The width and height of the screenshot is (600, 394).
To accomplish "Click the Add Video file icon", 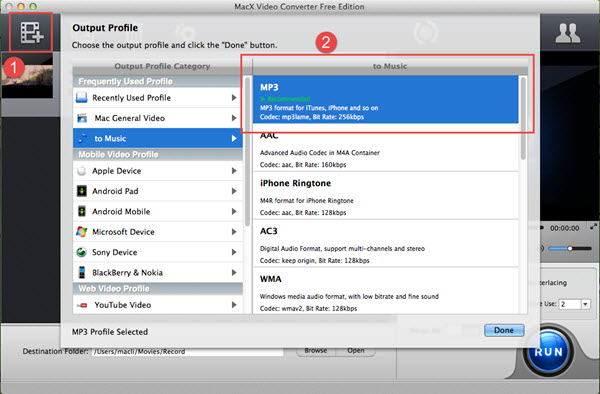I will [31, 33].
